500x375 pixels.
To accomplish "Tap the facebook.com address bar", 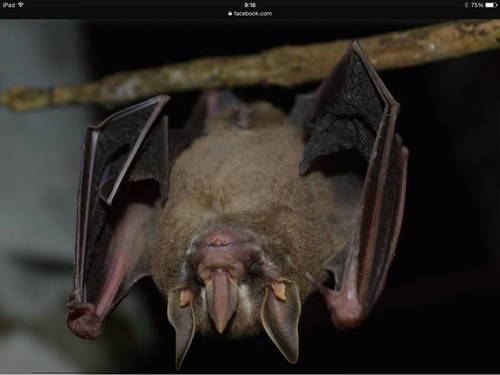I will pos(250,14).
